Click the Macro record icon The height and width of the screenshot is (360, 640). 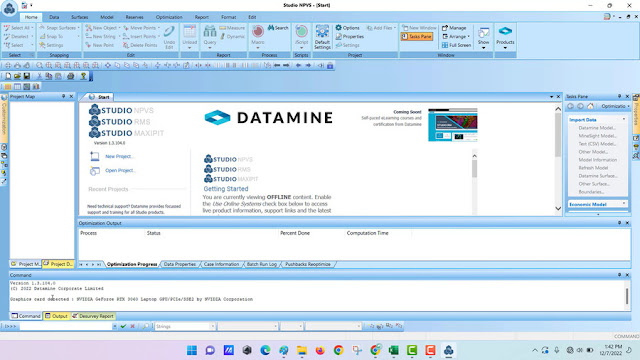258,31
